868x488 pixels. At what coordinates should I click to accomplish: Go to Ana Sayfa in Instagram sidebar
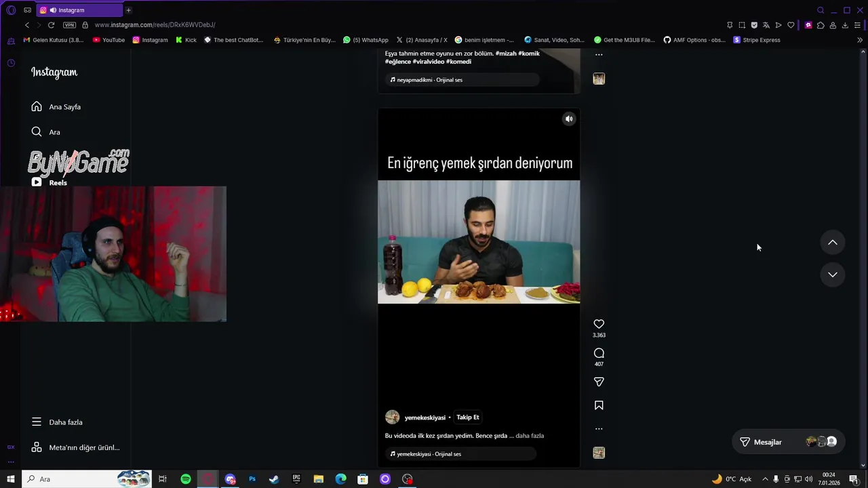[x=56, y=107]
